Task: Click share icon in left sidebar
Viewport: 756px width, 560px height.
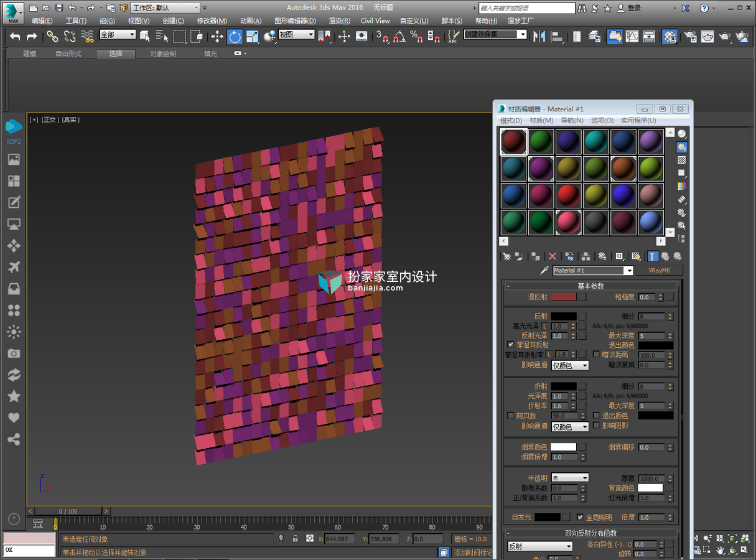Action: (x=14, y=440)
